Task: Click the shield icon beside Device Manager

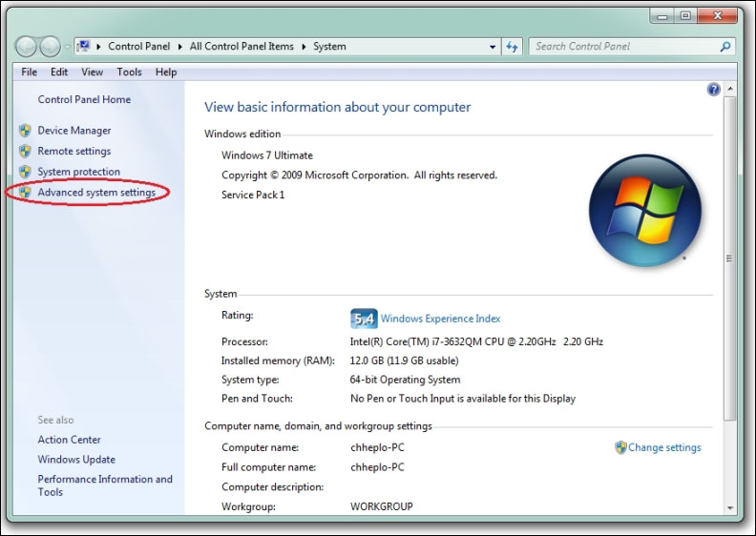Action: click(x=25, y=131)
